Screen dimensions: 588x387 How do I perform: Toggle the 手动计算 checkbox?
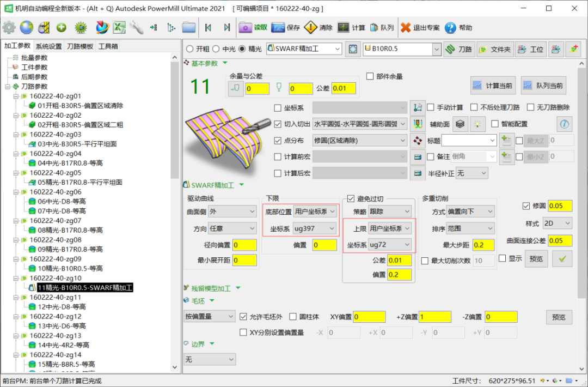430,107
